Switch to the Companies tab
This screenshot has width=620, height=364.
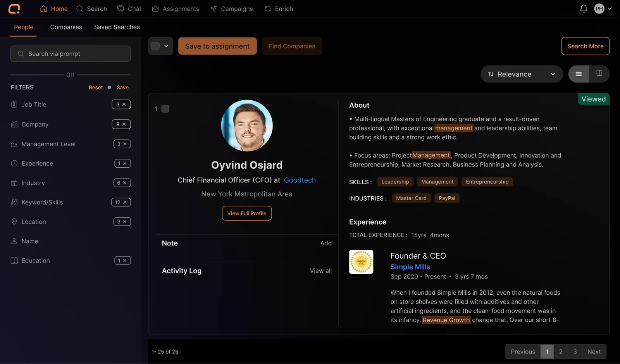tap(66, 27)
